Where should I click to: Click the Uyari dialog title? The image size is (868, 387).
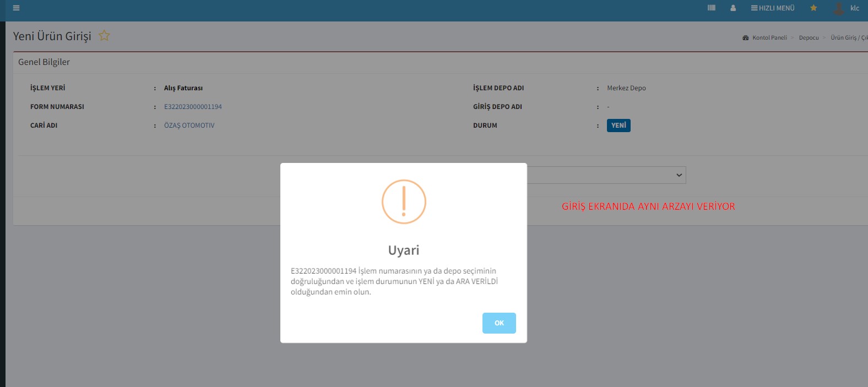click(404, 250)
